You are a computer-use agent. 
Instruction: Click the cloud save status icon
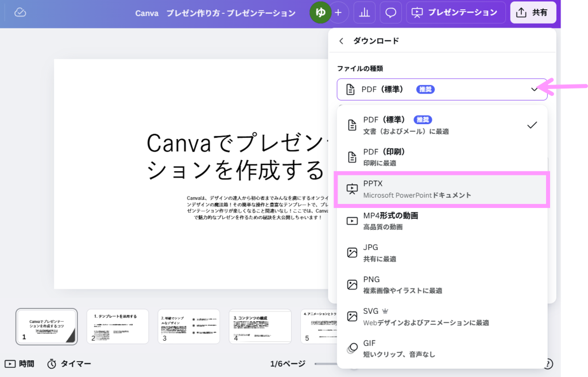20,13
